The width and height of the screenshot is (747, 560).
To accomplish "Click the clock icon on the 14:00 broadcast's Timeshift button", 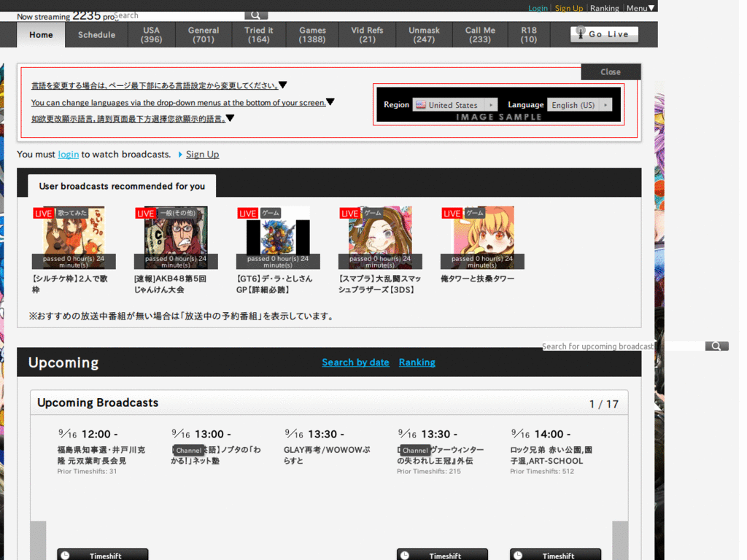I will (519, 555).
